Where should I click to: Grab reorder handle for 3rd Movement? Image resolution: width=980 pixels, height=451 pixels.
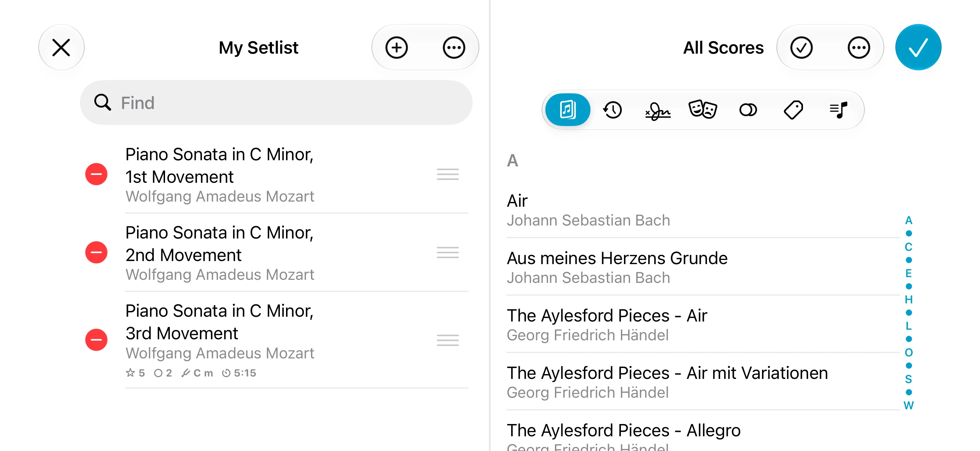[448, 340]
